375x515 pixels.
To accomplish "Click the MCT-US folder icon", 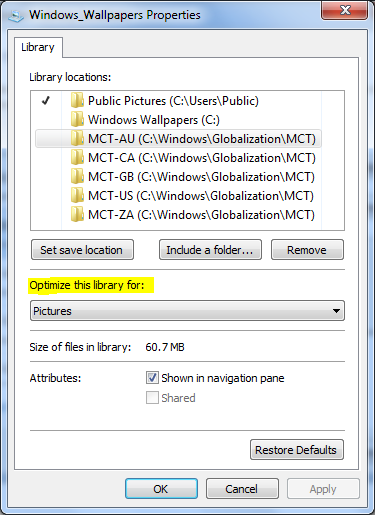I will 77,195.
